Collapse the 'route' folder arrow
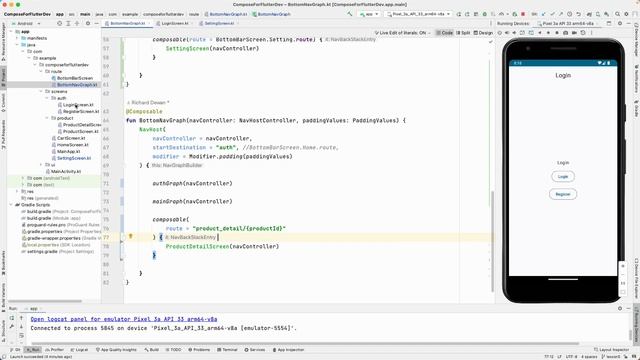The width and height of the screenshot is (640, 360). pos(41,71)
